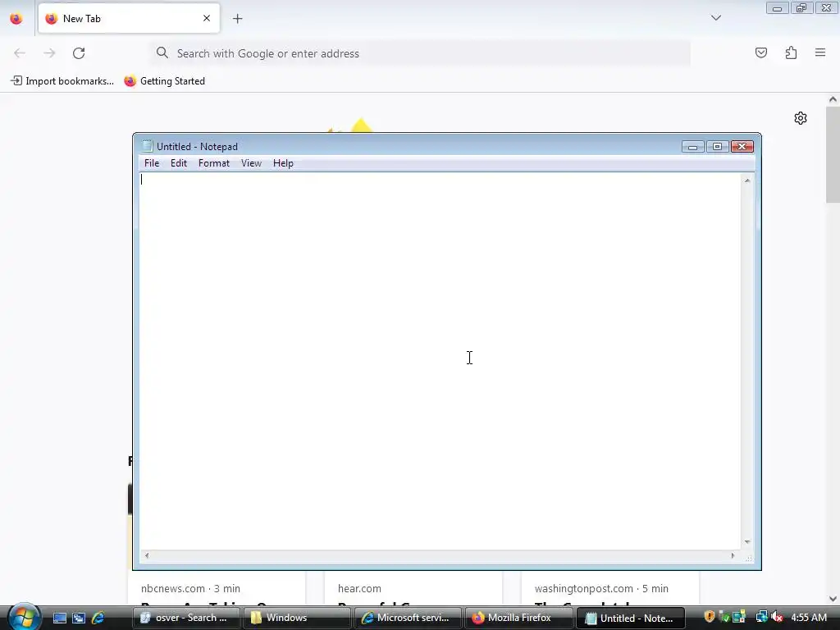Open the nbcnews.com story card
The width and height of the screenshot is (840, 630).
click(217, 588)
